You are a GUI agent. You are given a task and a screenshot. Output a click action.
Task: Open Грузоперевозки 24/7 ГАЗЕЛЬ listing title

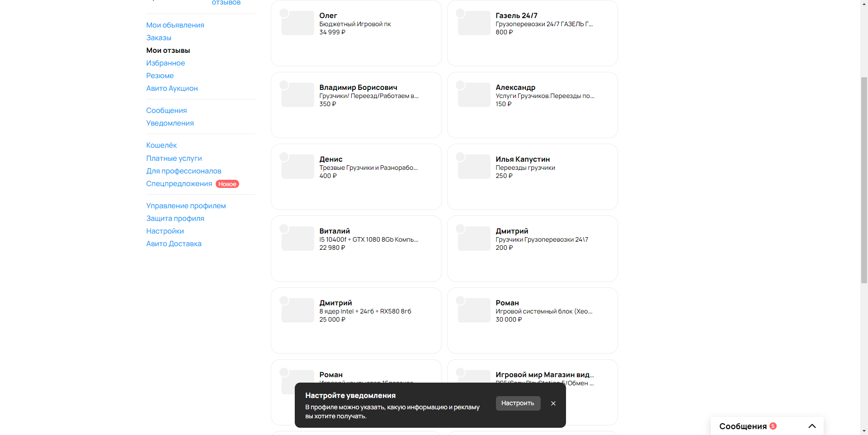click(x=544, y=24)
